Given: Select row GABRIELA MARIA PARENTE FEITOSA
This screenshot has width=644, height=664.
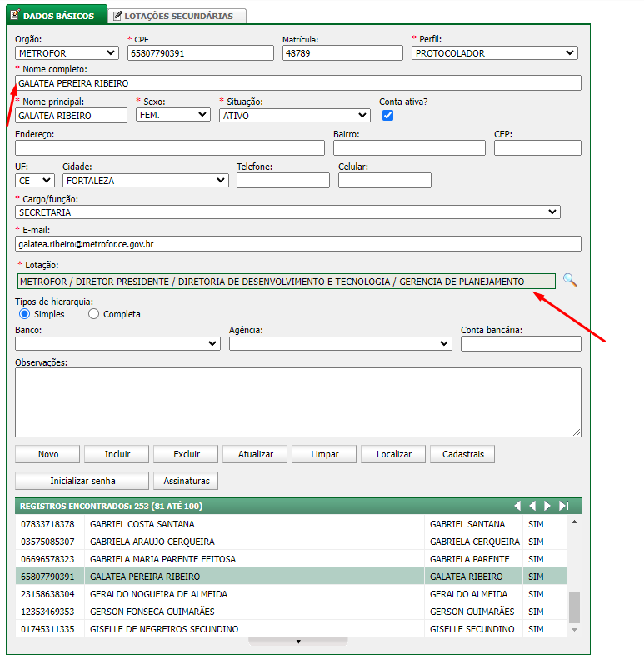Looking at the screenshot, I should (291, 559).
